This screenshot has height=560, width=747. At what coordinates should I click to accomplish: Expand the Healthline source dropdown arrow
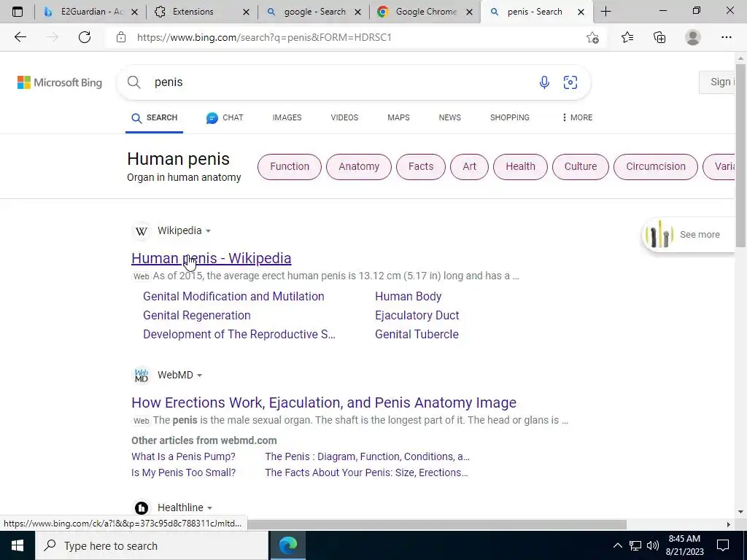[x=209, y=508]
